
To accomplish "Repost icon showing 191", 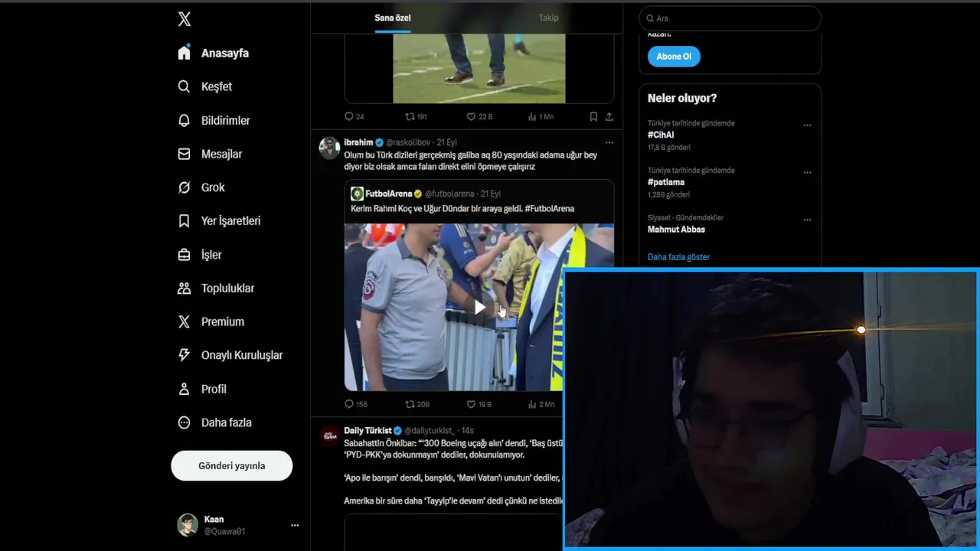I will click(410, 117).
